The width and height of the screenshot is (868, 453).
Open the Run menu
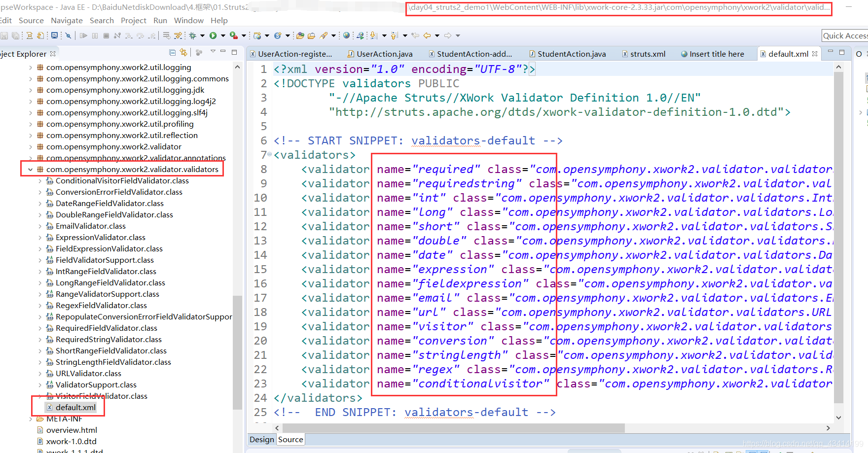(x=160, y=20)
